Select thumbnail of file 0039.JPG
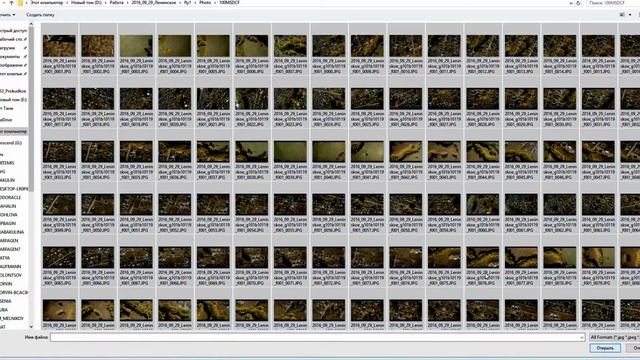This screenshot has height=360, width=640. [290, 152]
